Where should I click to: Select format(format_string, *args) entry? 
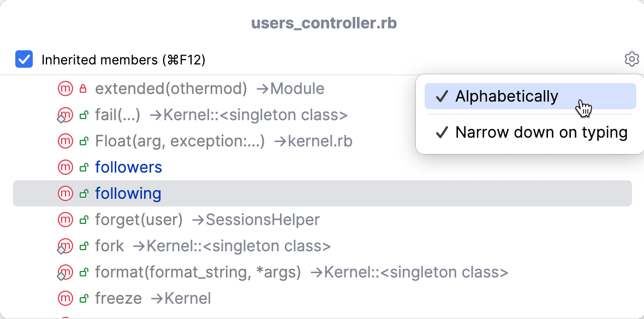point(301,272)
